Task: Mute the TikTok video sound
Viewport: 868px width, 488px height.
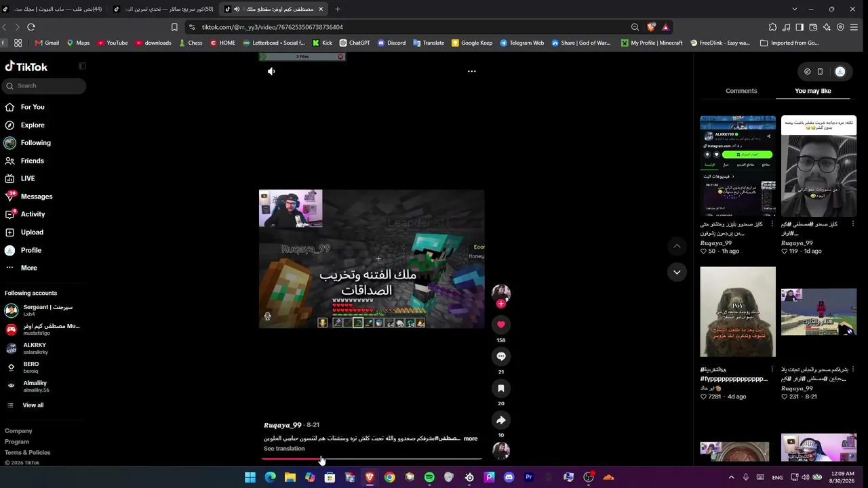Action: 271,71
